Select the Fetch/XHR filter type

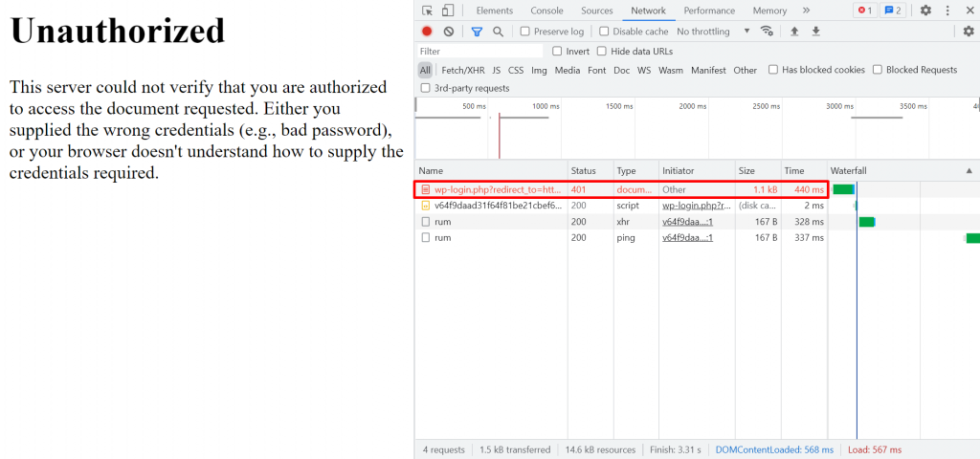tap(463, 70)
